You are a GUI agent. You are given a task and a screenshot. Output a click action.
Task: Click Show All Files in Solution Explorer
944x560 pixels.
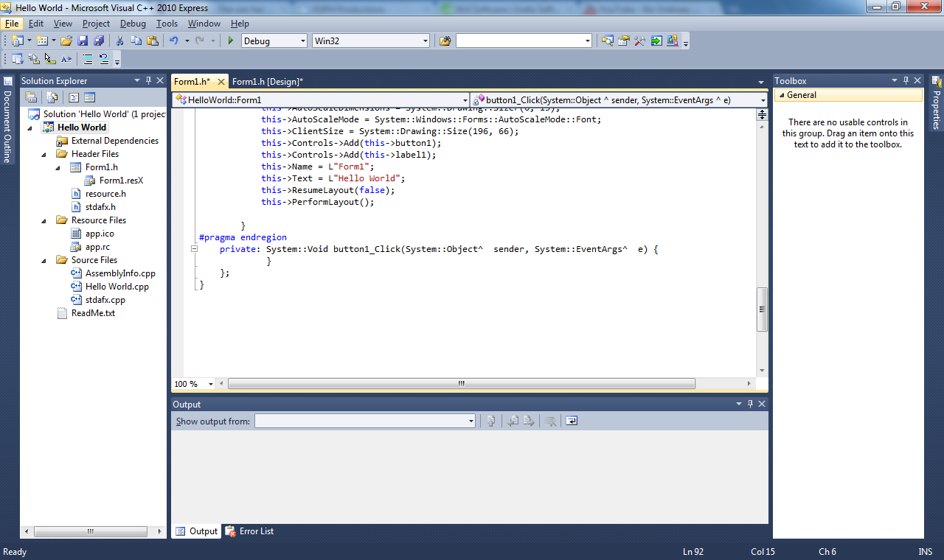coord(52,97)
